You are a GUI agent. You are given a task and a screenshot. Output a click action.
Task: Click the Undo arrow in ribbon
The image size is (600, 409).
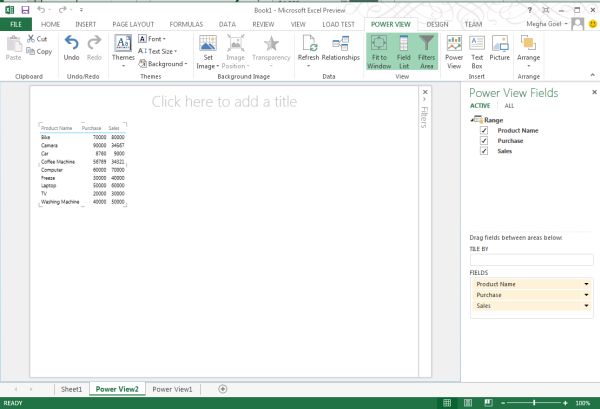tap(72, 42)
